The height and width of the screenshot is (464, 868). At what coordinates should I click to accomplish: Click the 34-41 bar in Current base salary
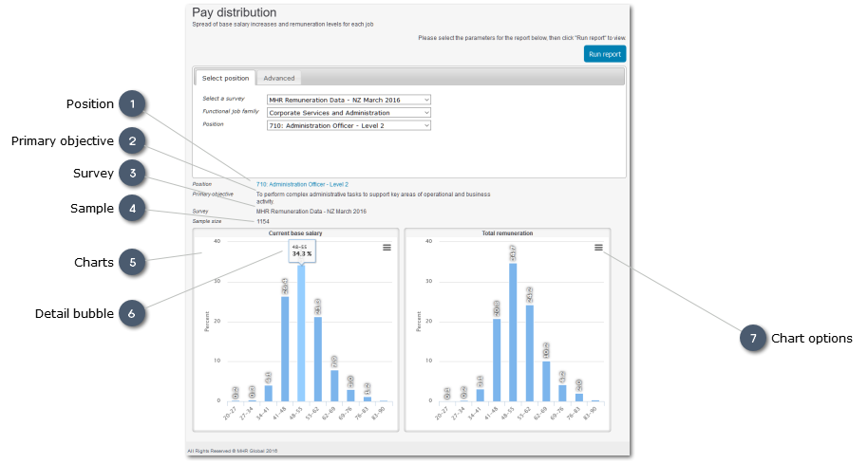pos(268,393)
